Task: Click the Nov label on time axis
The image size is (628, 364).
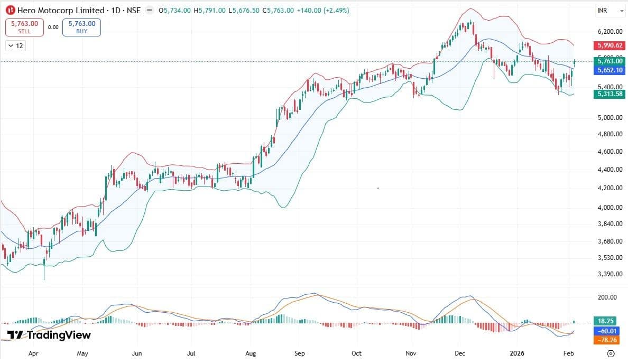Action: [x=411, y=353]
